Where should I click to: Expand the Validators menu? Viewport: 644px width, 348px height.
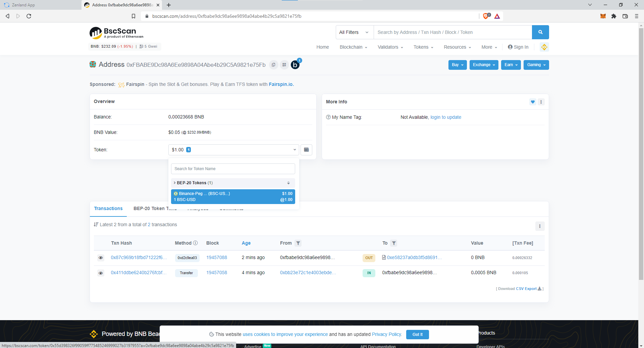pos(390,47)
